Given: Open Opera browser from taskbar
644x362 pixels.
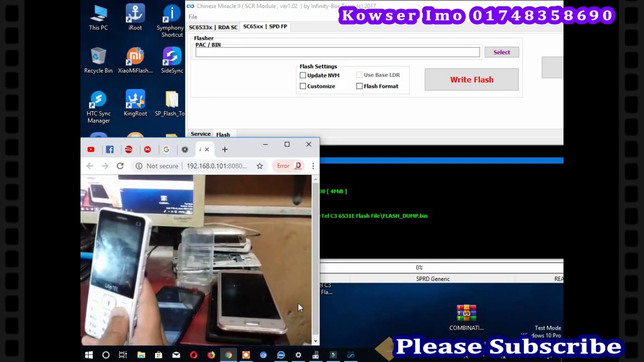Looking at the screenshot, I should point(193,355).
